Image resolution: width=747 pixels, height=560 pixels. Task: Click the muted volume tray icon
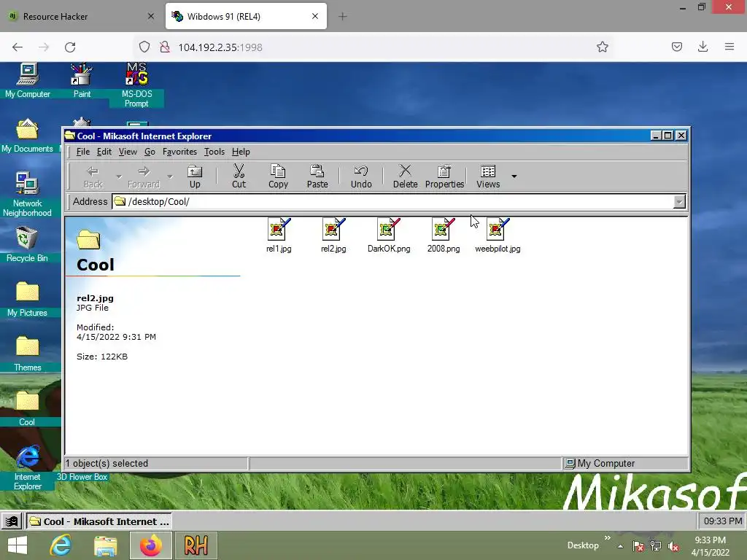coord(673,546)
